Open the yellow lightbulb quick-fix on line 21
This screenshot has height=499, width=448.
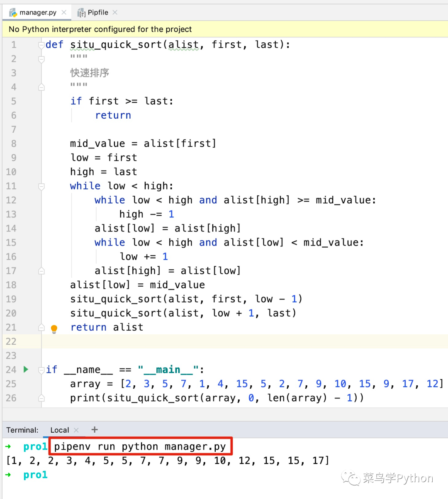54,329
